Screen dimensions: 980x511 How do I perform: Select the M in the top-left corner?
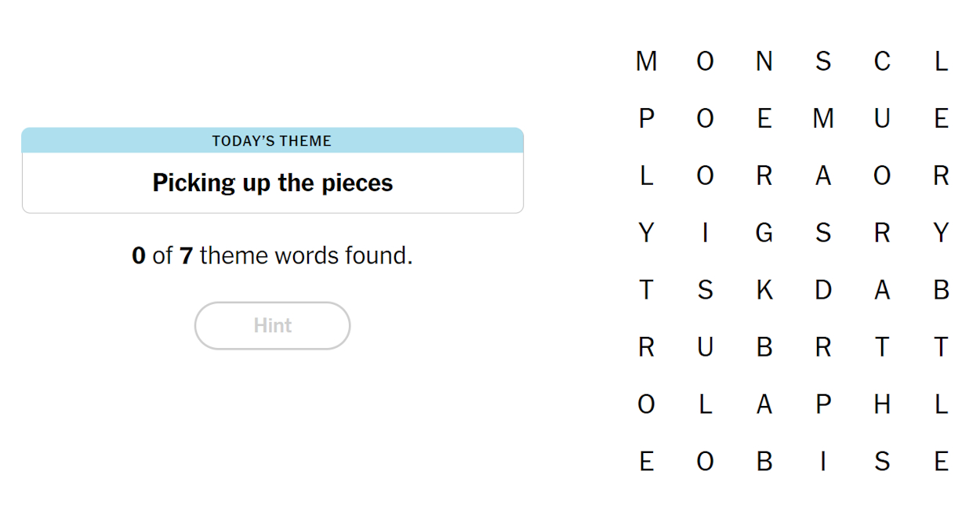[647, 61]
